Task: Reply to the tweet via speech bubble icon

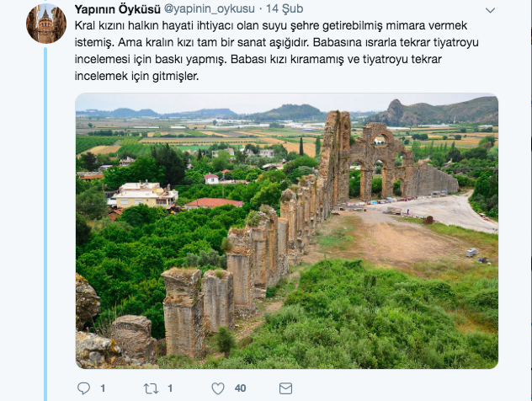Action: pyautogui.click(x=83, y=388)
